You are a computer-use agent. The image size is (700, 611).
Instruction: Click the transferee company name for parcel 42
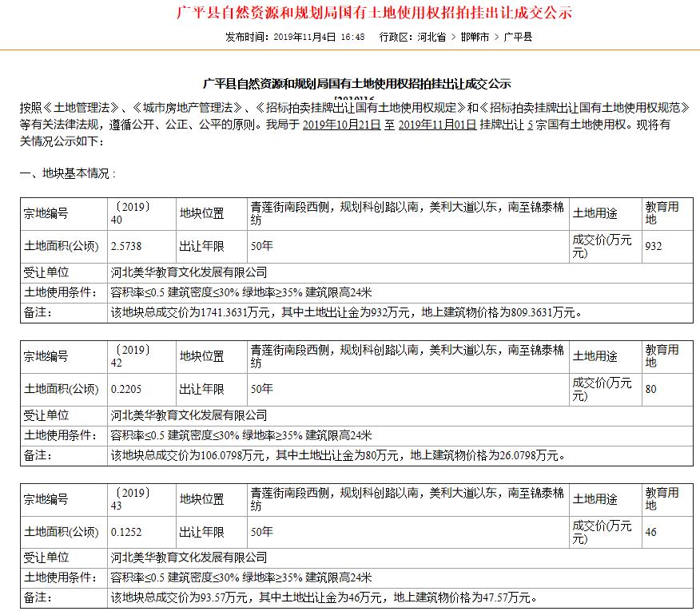pos(189,415)
